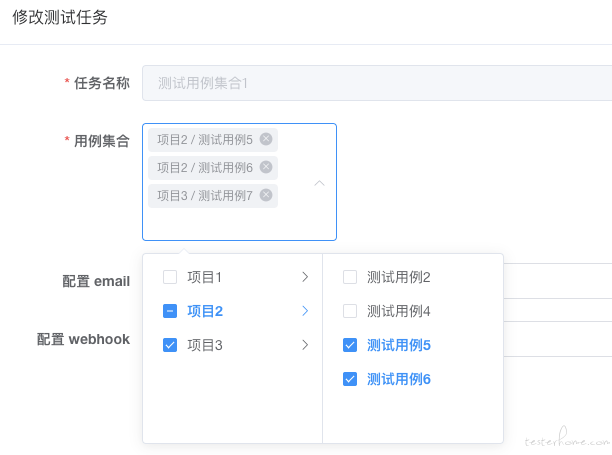Check the 项目1 checkbox
The image size is (612, 455).
click(170, 277)
